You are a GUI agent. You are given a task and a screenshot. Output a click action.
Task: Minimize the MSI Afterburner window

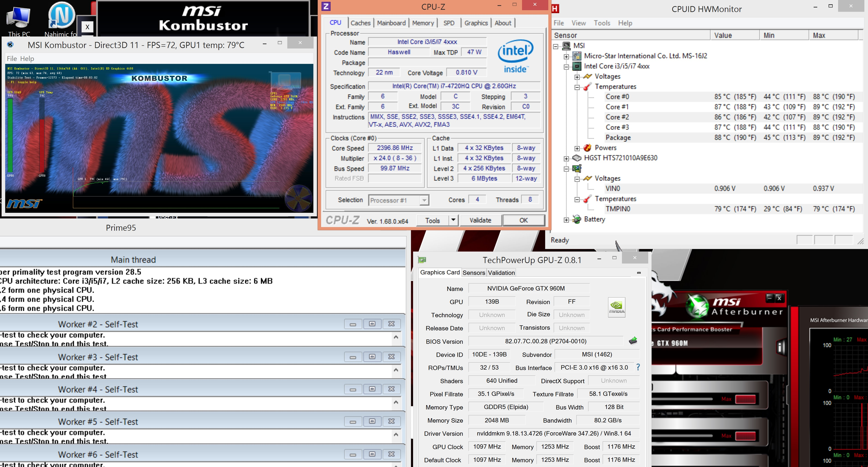[x=769, y=298]
